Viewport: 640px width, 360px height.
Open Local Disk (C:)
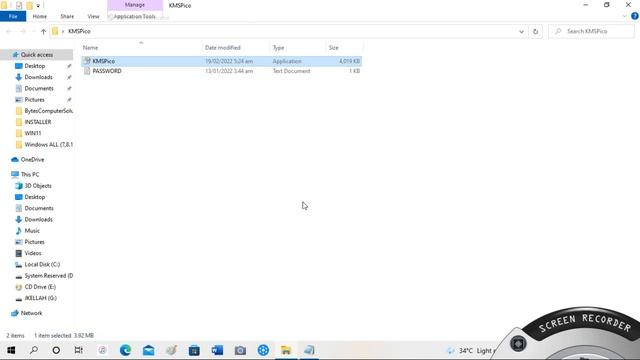(x=42, y=264)
